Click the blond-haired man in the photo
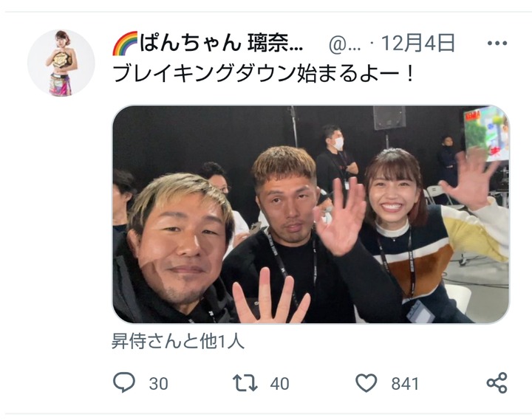Screen dimensions: 532x420 click(x=179, y=244)
